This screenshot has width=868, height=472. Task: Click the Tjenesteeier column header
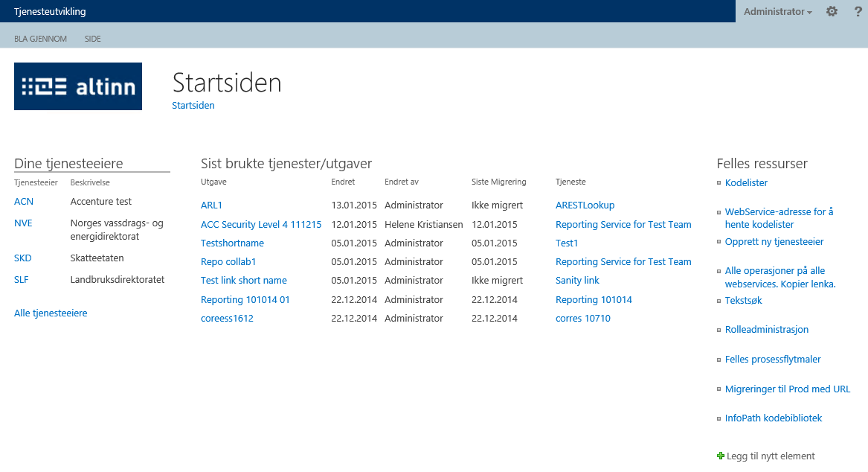tap(36, 182)
